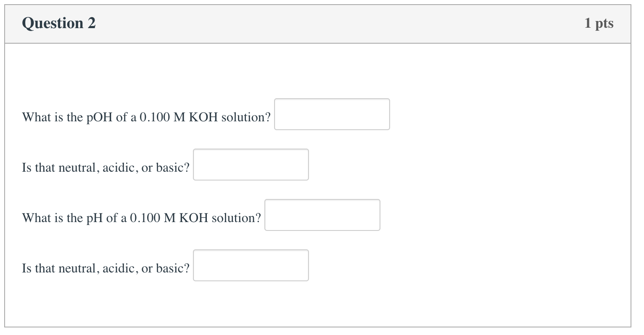Viewport: 644px width, 335px height.
Task: Click the word "neutral" in the second line
Action: coord(79,167)
